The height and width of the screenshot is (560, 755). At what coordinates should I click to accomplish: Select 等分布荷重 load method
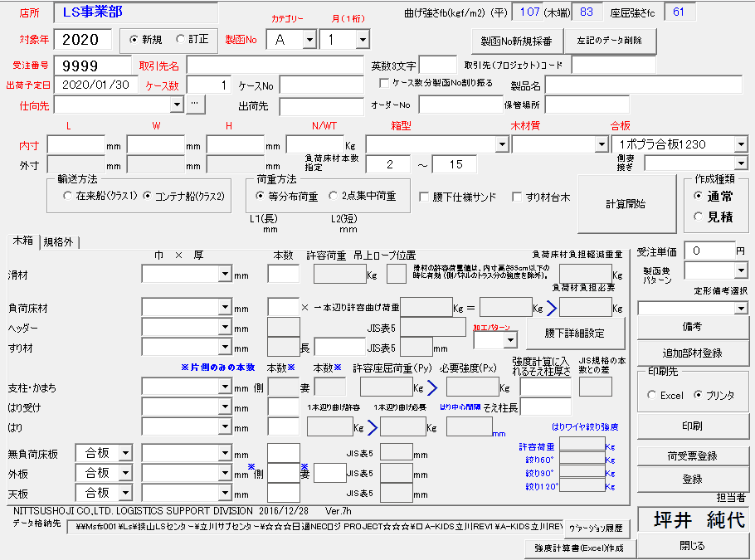pyautogui.click(x=260, y=196)
